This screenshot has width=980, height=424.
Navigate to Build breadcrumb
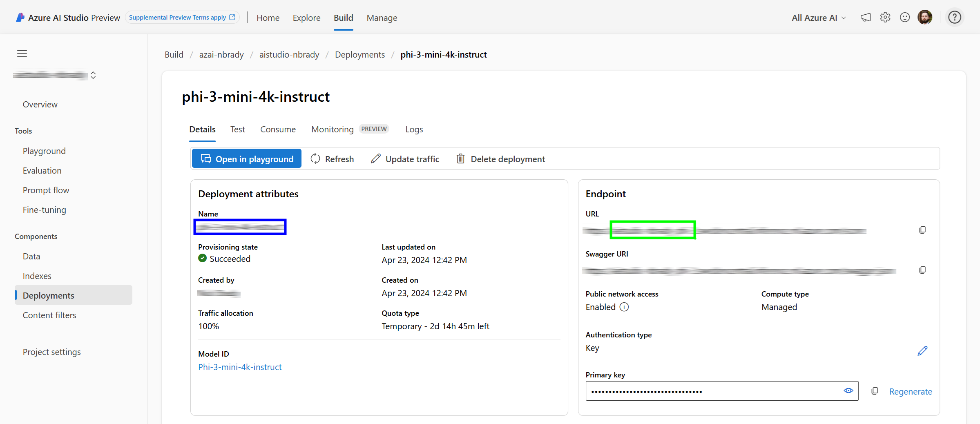coord(174,54)
